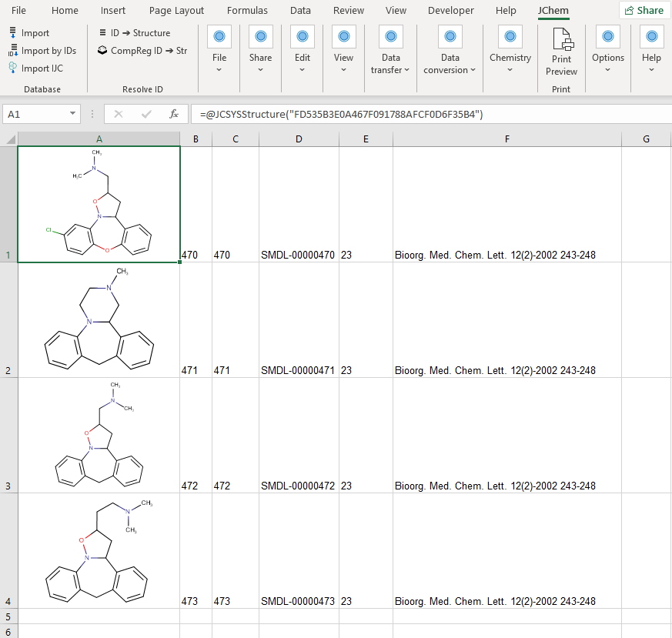
Task: Click the CompReg ID to Structure icon
Action: click(x=103, y=51)
